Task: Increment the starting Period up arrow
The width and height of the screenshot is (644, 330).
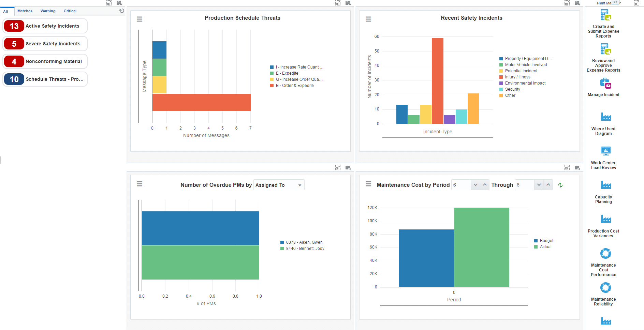Action: pos(485,185)
